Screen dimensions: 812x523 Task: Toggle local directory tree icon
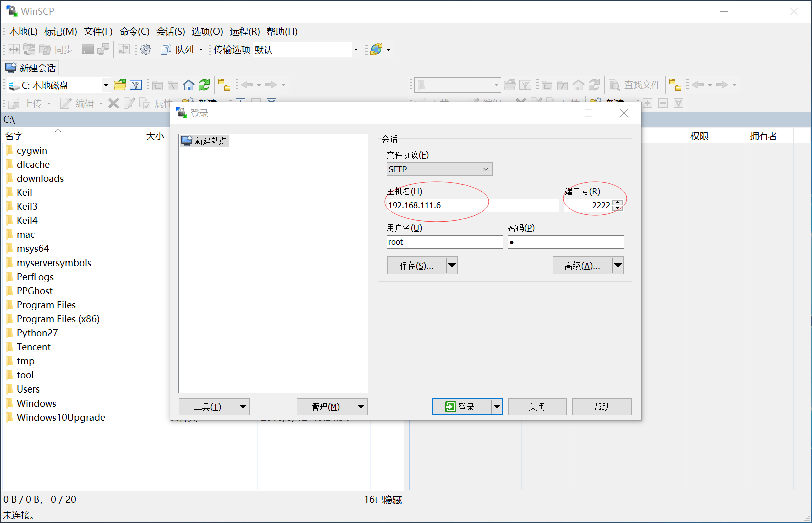224,85
